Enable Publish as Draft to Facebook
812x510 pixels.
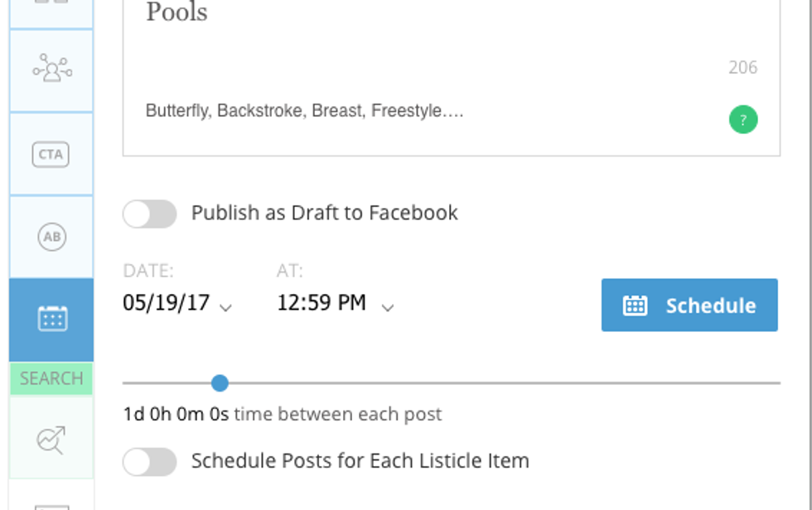click(150, 214)
